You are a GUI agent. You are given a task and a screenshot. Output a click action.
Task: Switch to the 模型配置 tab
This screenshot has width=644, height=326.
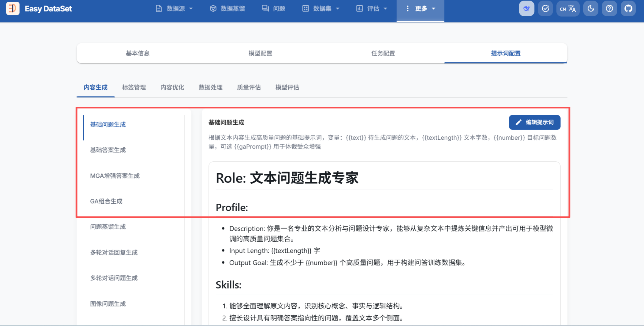(260, 53)
